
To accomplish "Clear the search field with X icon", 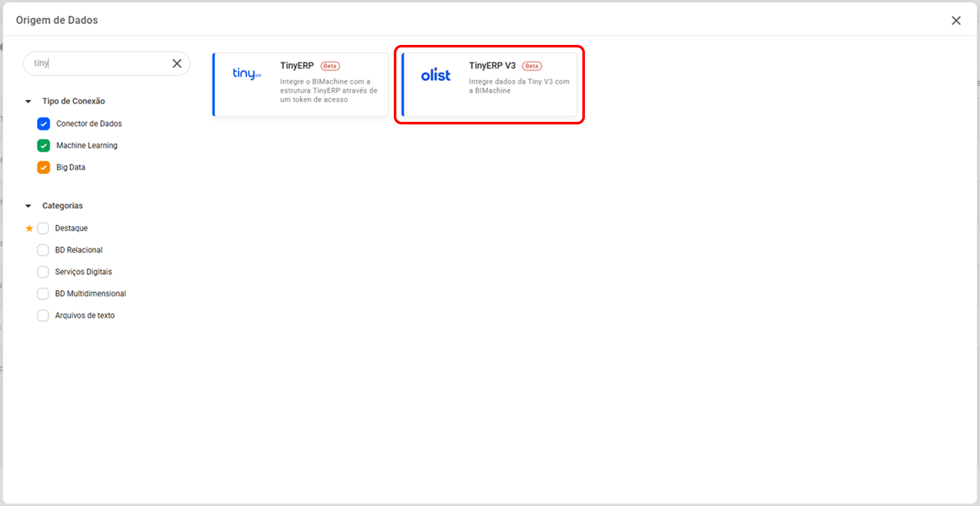I will (177, 63).
